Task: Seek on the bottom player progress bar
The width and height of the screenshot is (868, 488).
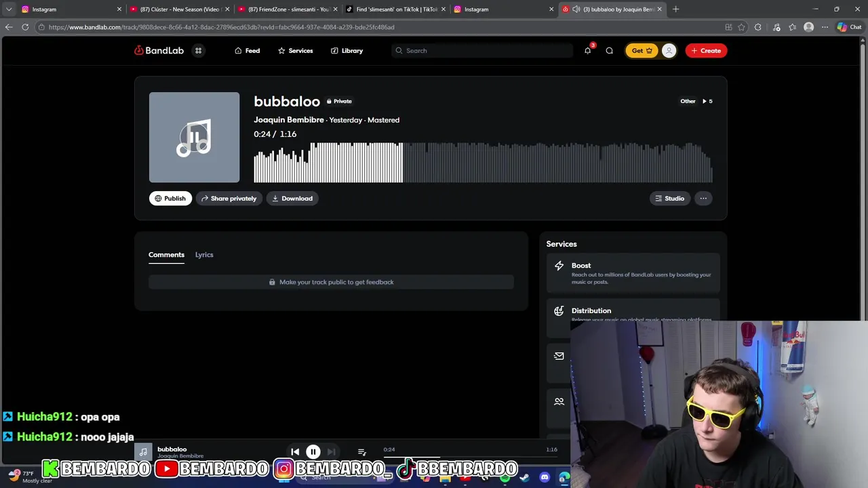Action: coord(471,457)
